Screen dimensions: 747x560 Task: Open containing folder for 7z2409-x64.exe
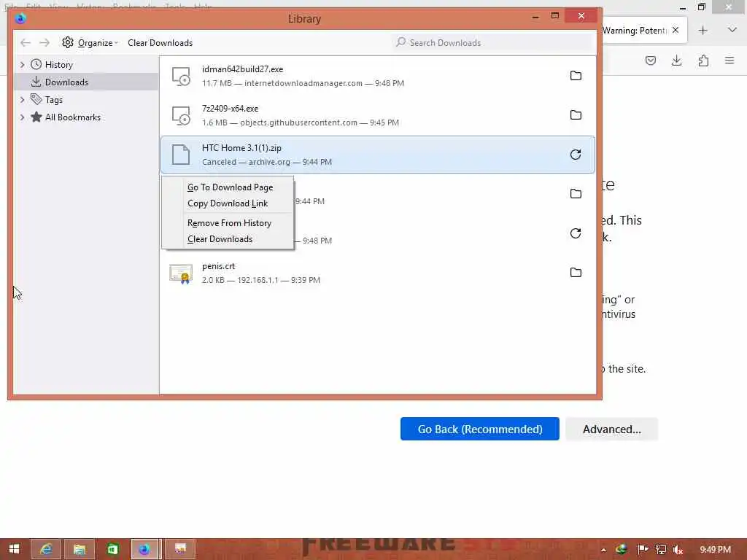(576, 115)
